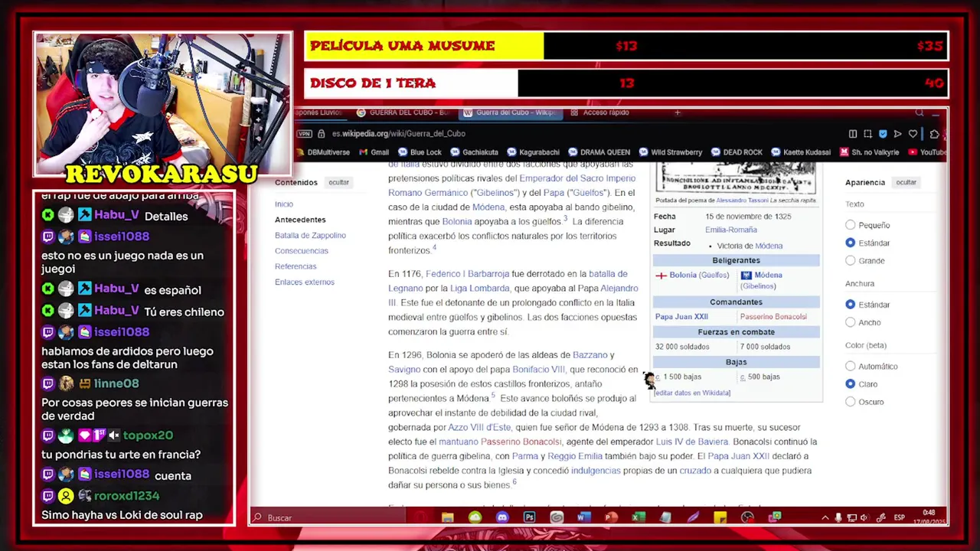Screen dimensions: 980x551
Task: Select Ancho width option
Action: (x=850, y=322)
